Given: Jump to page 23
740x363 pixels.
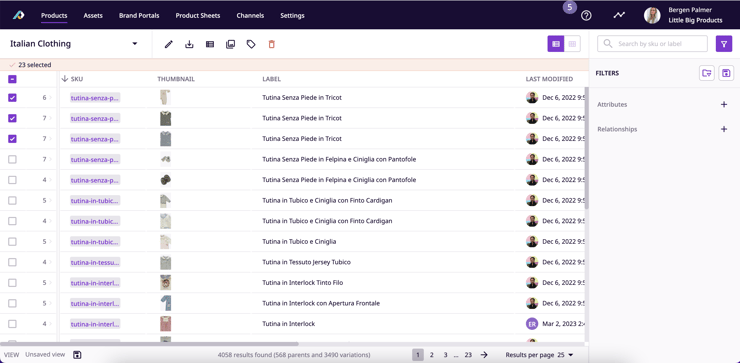Looking at the screenshot, I should pyautogui.click(x=468, y=355).
